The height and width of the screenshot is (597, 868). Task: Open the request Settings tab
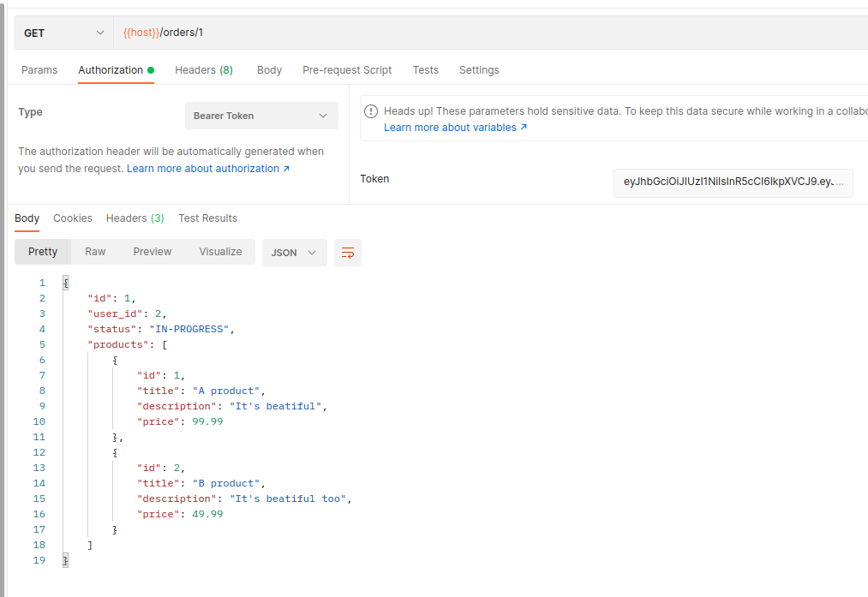479,70
